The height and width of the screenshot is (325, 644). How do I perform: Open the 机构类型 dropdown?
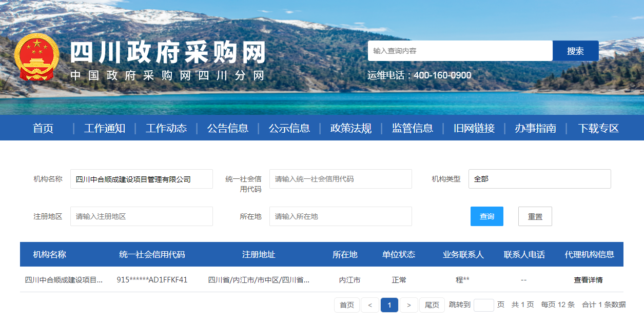(539, 179)
